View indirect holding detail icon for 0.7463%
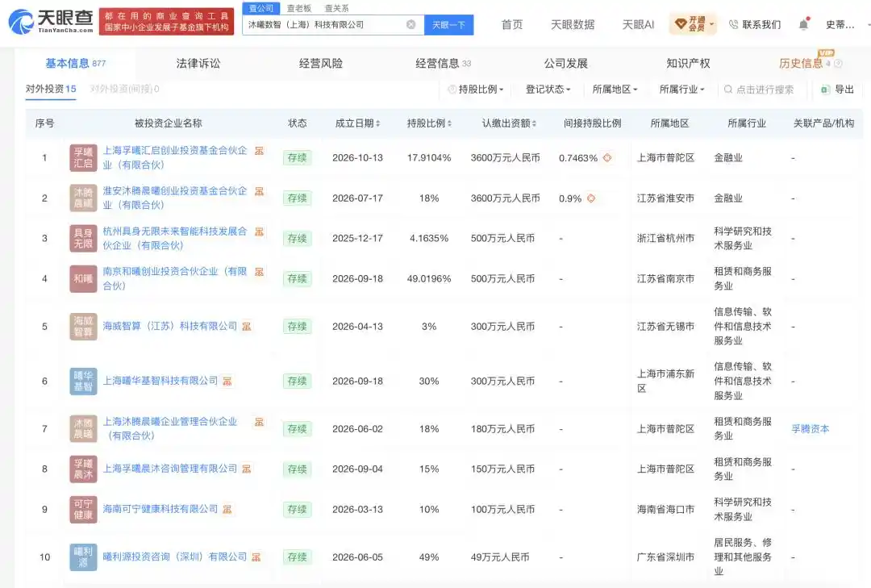The image size is (871, 588). (x=607, y=158)
